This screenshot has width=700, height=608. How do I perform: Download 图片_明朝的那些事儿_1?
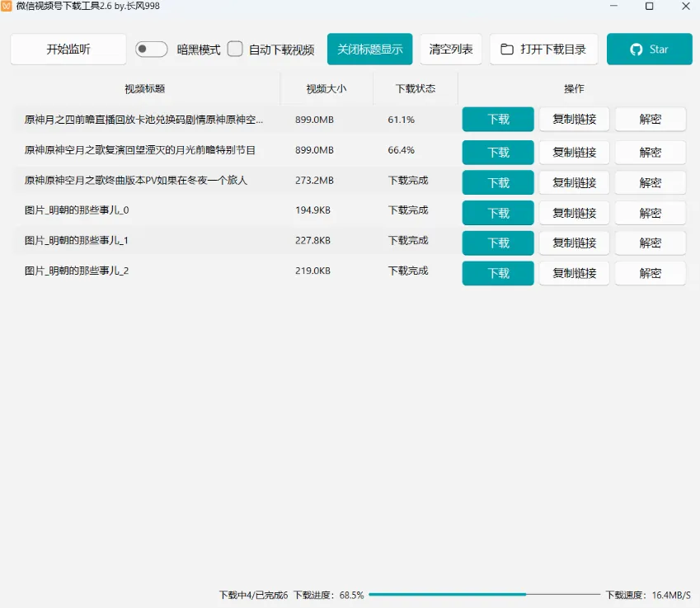[x=498, y=243]
